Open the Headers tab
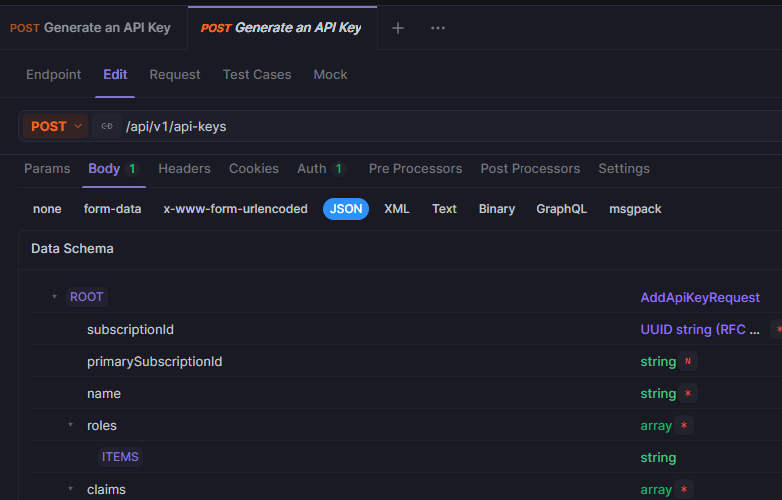This screenshot has width=782, height=500. [184, 169]
